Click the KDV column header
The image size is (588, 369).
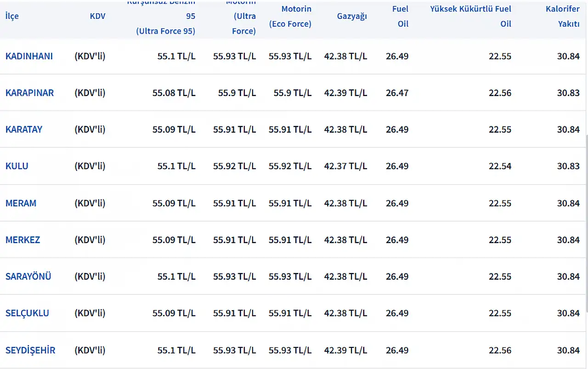tap(97, 16)
